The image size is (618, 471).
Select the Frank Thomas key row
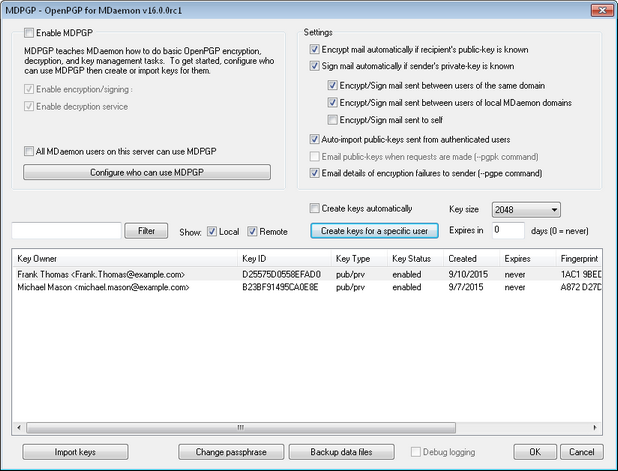pos(100,273)
